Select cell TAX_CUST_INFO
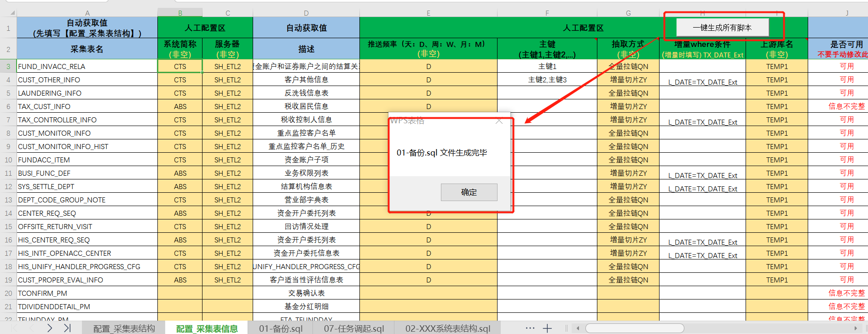This screenshot has width=868, height=334. (87, 106)
